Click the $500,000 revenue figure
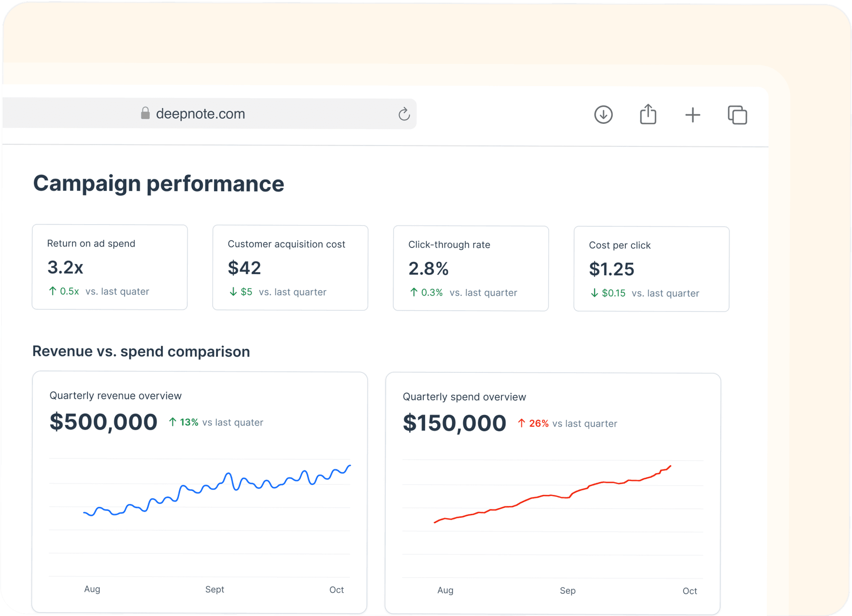852x616 pixels. pyautogui.click(x=103, y=422)
